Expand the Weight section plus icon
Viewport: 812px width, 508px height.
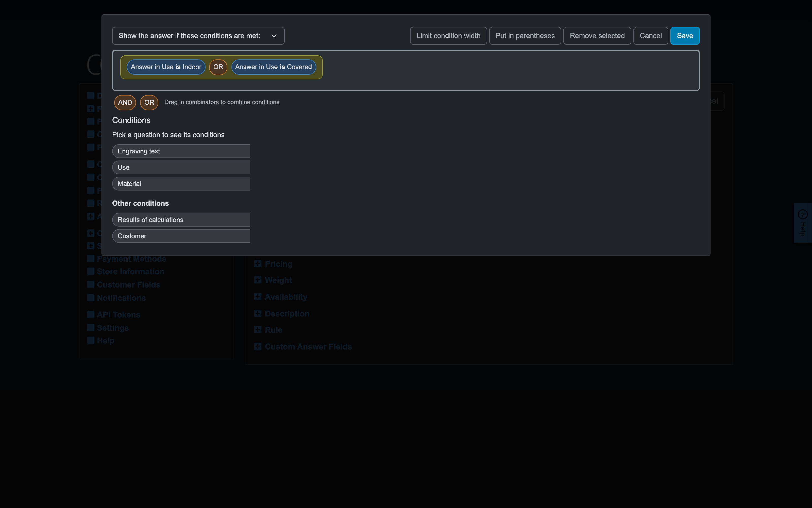258,280
